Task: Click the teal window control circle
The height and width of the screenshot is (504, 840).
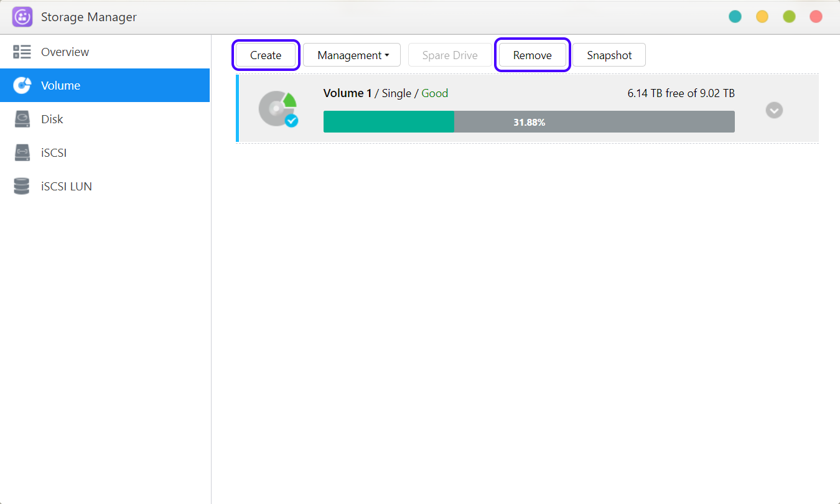Action: tap(735, 17)
